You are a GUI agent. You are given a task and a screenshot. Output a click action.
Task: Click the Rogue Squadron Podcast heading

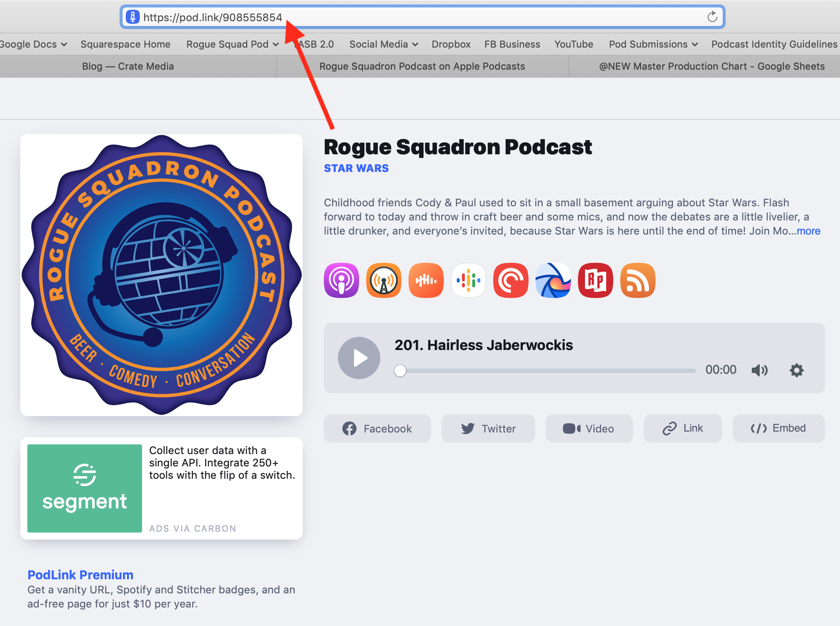click(457, 147)
